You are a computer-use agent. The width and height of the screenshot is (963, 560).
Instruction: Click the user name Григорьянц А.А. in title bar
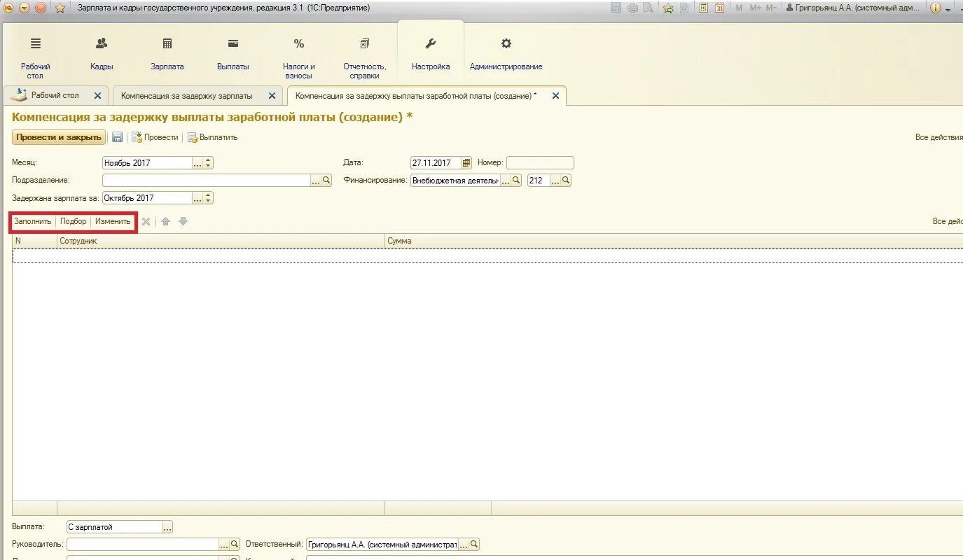click(x=854, y=8)
